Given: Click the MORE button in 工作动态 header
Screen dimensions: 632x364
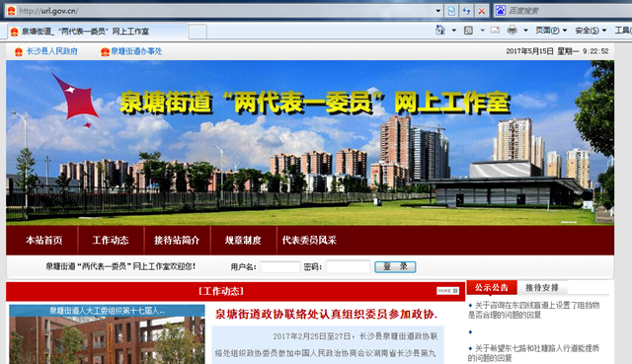Looking at the screenshot, I should tap(447, 291).
